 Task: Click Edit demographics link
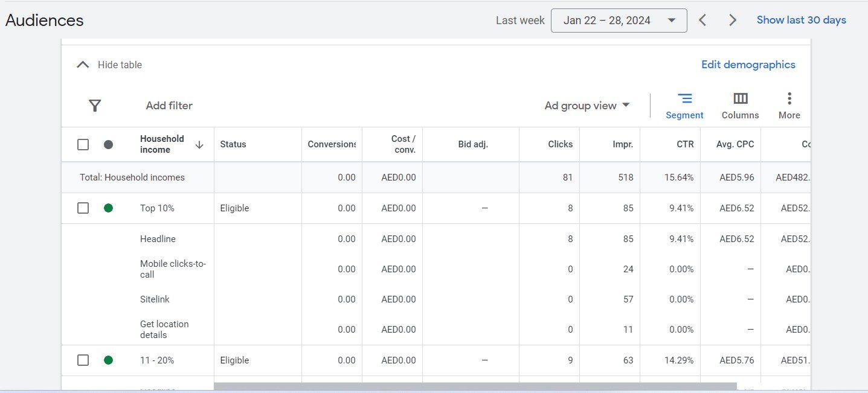[x=748, y=65]
